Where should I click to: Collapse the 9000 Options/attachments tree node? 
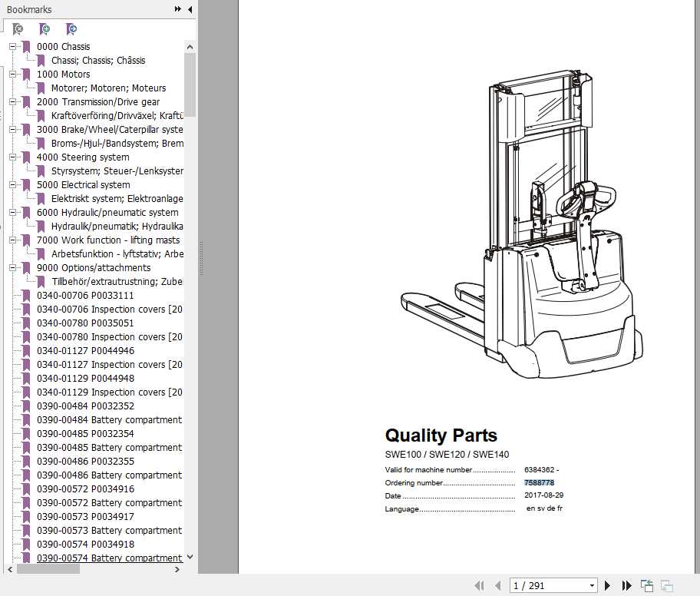pos(12,268)
